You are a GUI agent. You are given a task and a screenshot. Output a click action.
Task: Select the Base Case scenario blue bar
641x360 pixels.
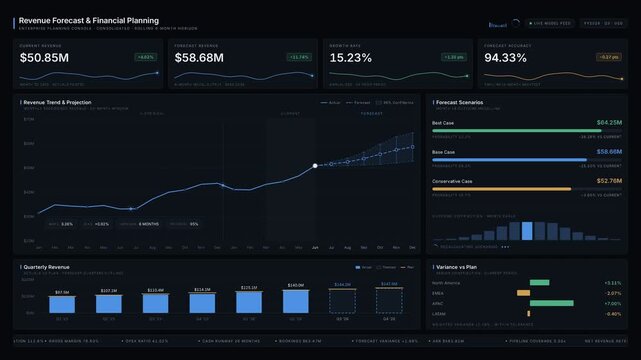(509, 160)
